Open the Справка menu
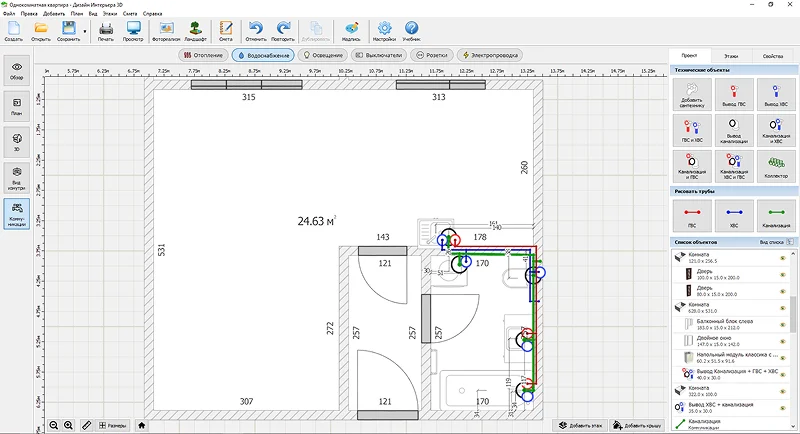The image size is (800, 434). click(153, 14)
